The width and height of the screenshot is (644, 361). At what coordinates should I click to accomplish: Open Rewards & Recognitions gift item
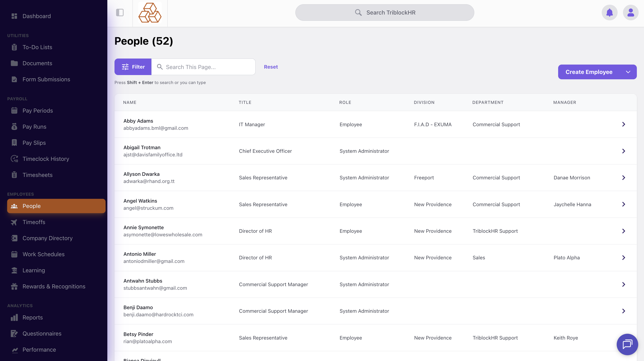point(54,286)
